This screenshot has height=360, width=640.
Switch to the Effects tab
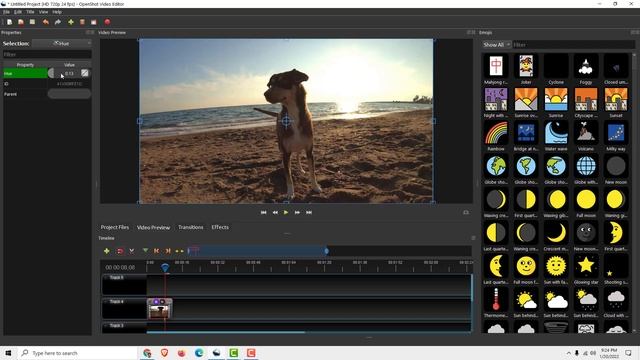point(220,227)
